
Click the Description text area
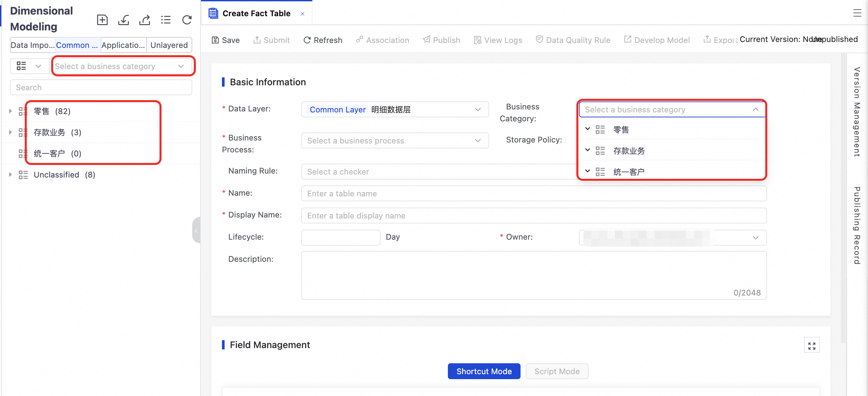pyautogui.click(x=533, y=275)
